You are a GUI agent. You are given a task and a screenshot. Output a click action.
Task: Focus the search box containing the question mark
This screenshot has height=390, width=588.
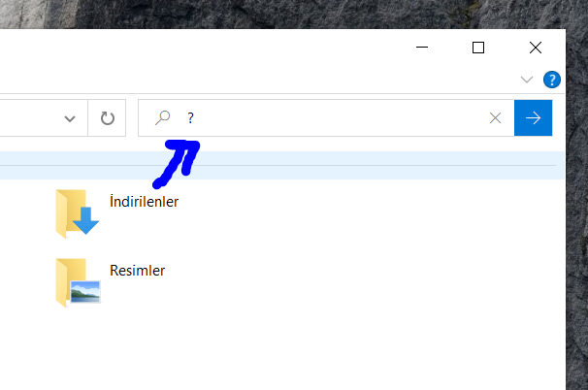click(x=311, y=117)
